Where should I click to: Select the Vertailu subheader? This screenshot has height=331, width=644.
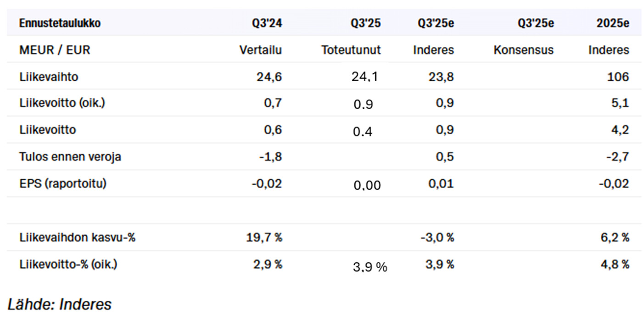coord(260,50)
